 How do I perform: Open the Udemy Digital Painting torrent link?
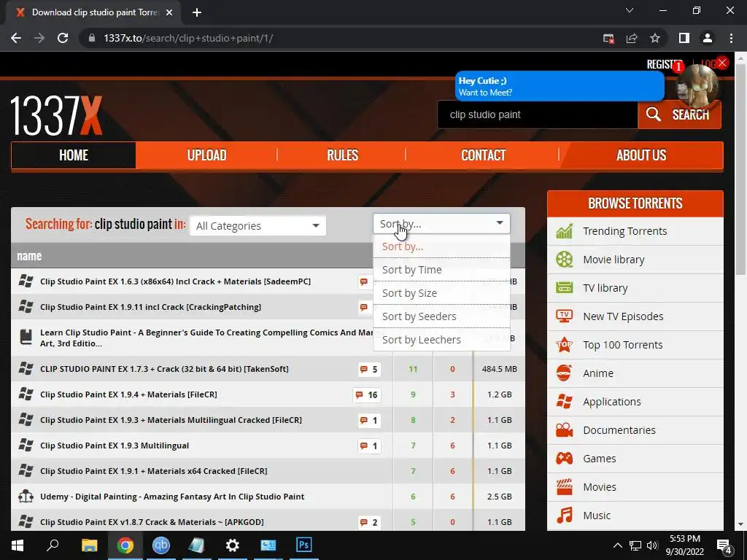pos(172,497)
